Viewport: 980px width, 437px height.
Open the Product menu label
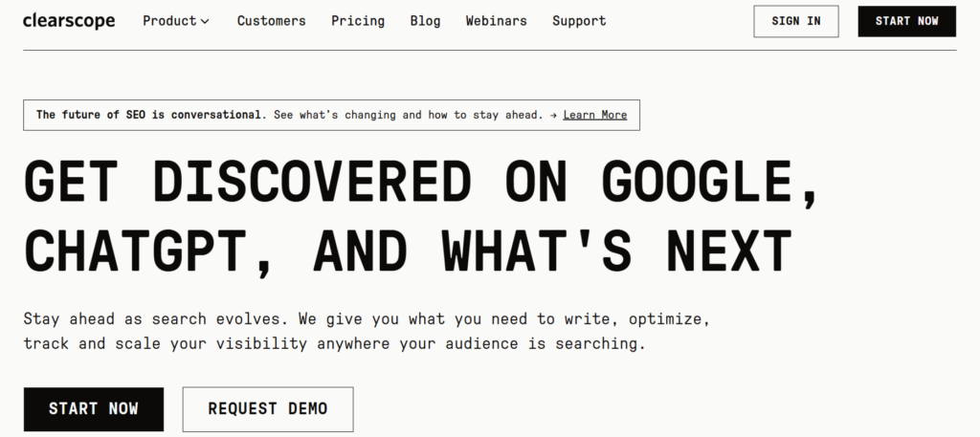pos(169,20)
